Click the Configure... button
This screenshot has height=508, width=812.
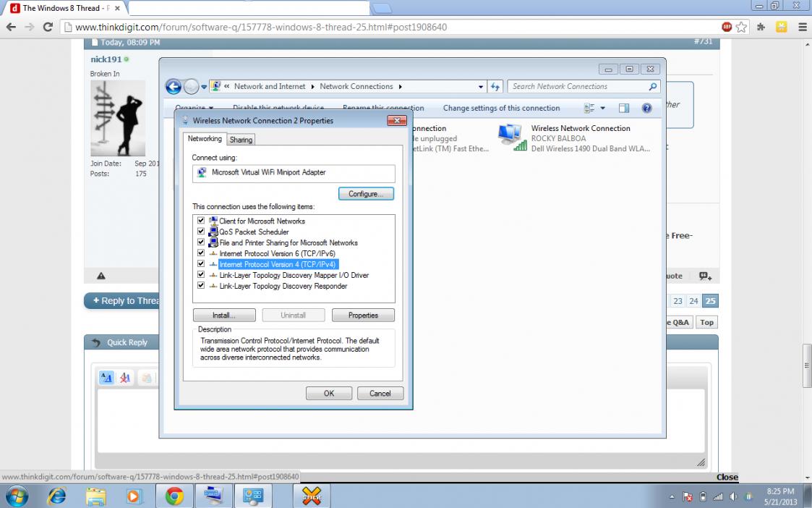tap(366, 194)
